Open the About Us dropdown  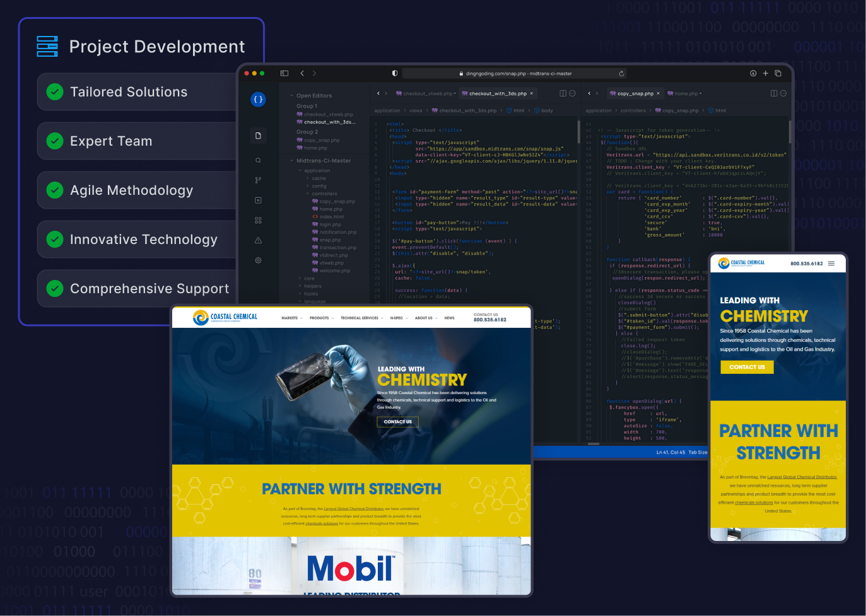pyautogui.click(x=426, y=318)
